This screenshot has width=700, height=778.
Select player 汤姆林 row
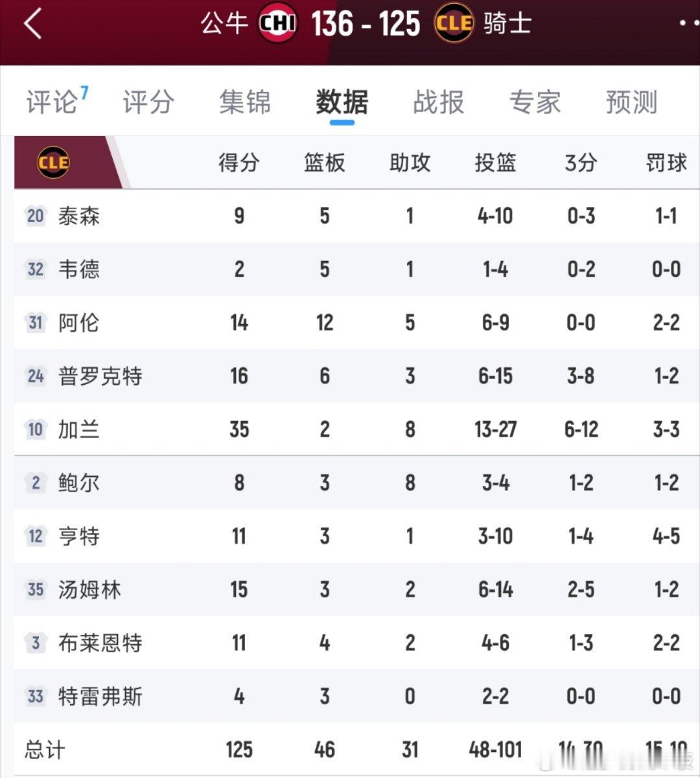(x=89, y=589)
